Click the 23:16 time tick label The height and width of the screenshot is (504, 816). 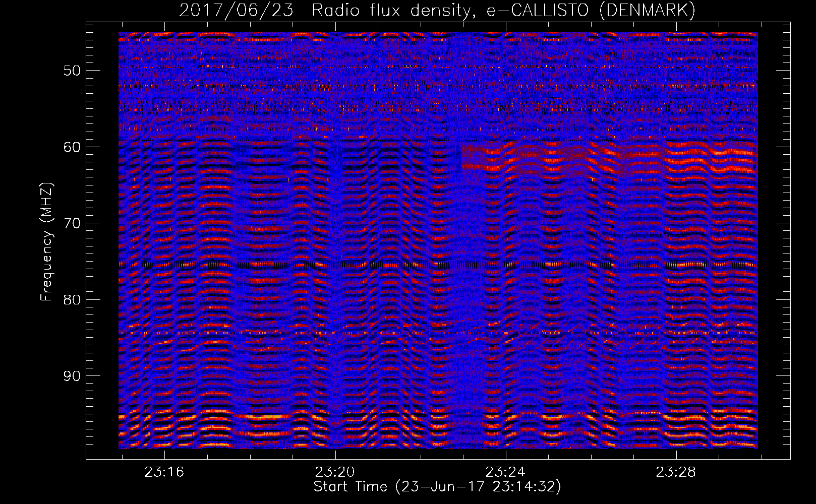click(164, 472)
